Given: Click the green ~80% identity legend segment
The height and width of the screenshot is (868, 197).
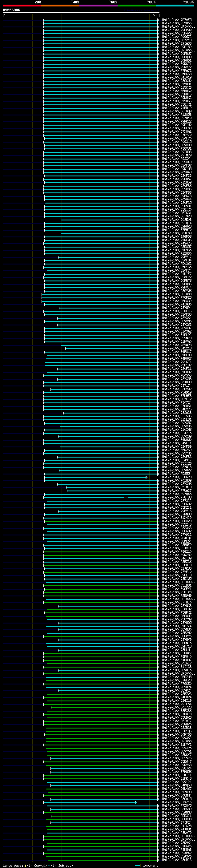Looking at the screenshot, I should [137, 6].
